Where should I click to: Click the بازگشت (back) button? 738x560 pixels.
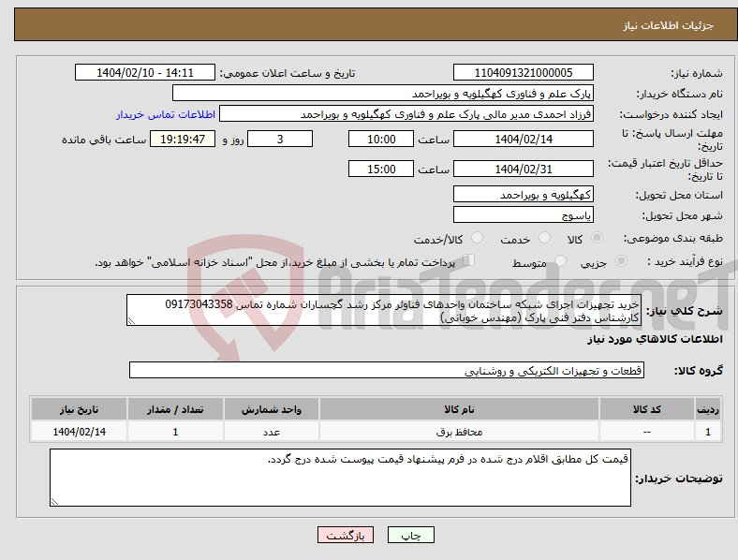(346, 535)
